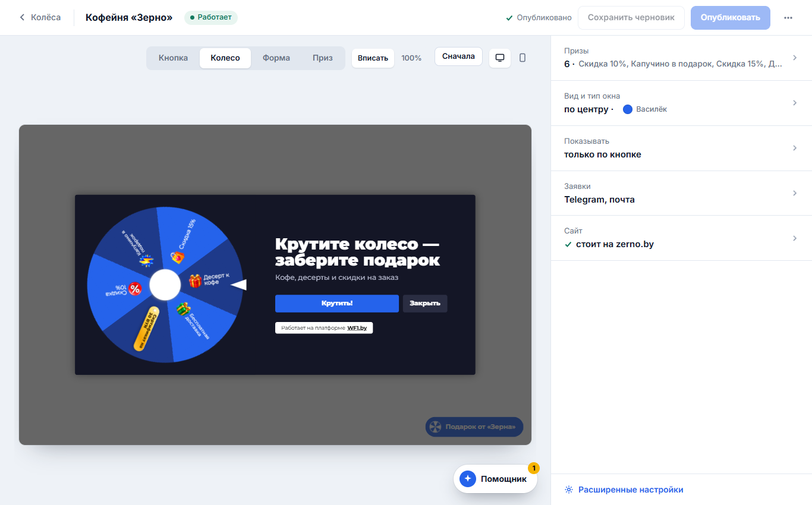Click the Опубликовать button
812x505 pixels.
[x=730, y=17]
